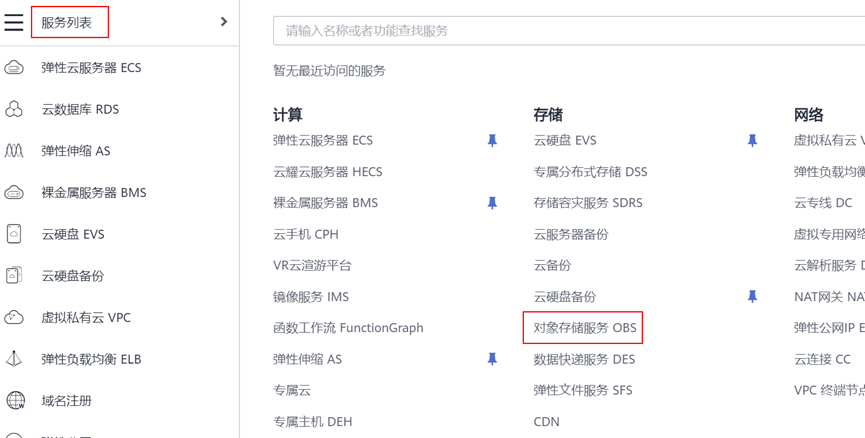Click the EVS cloud disk sidebar icon

pos(14,234)
